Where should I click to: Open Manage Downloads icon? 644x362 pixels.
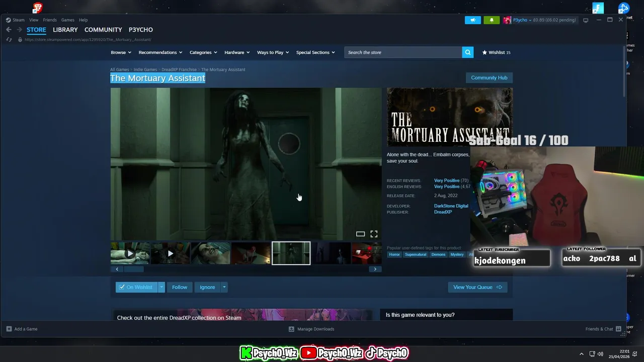(x=291, y=329)
